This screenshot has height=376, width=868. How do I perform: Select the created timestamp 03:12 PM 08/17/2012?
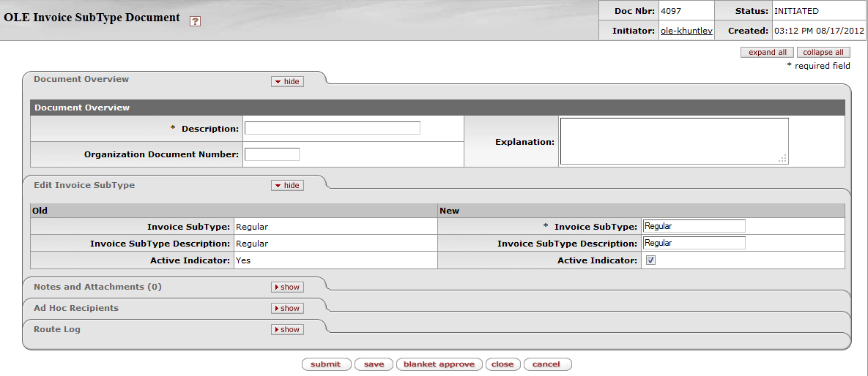tap(819, 31)
